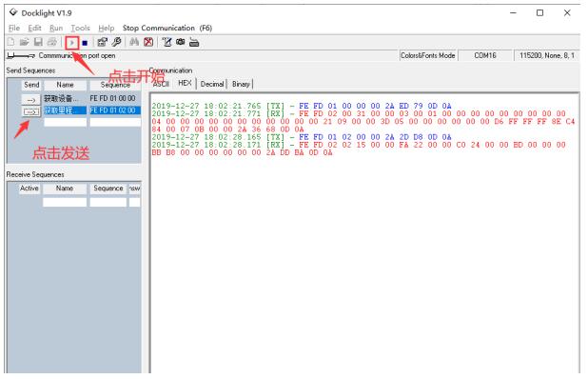Send the first FE FD 01 00 00 sequence
588x379 pixels.
(30, 99)
